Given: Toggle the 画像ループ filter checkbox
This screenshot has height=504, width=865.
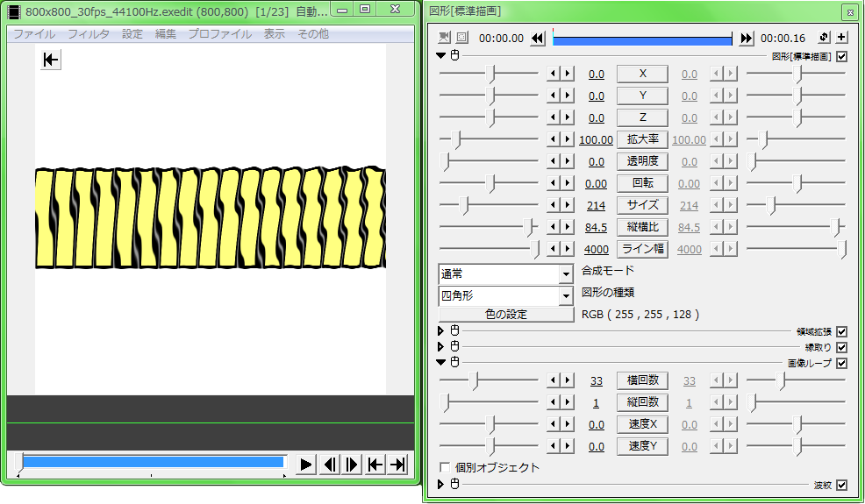Looking at the screenshot, I should coord(841,364).
